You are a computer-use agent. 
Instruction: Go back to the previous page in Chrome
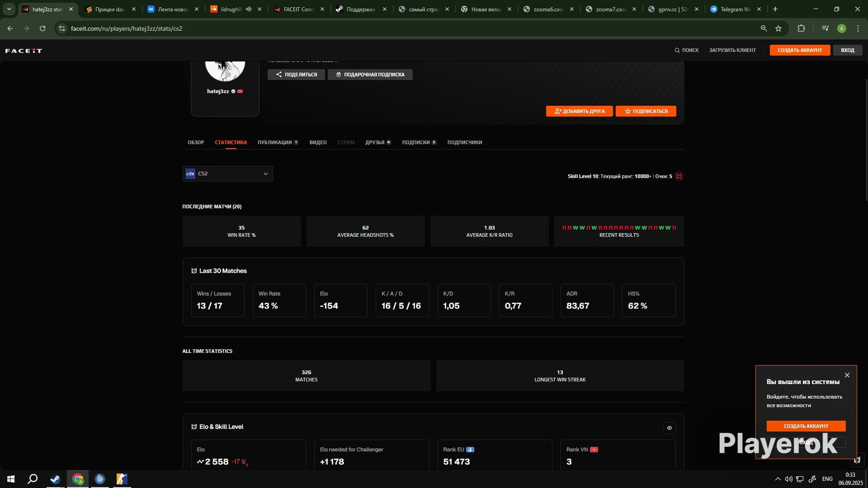point(10,29)
